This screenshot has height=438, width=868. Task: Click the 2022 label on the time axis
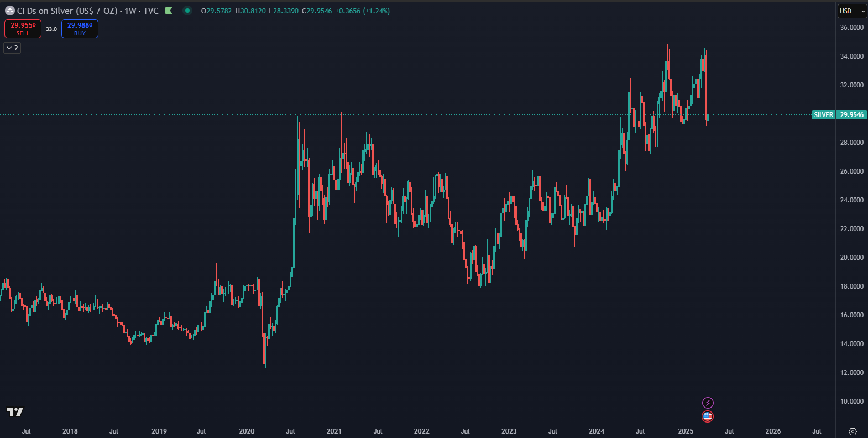(421, 431)
